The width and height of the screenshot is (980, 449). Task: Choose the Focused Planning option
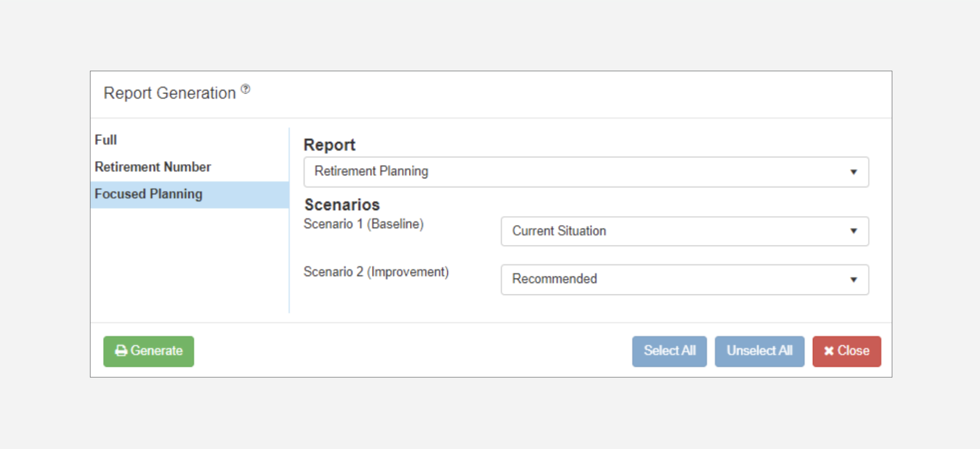[x=149, y=194]
